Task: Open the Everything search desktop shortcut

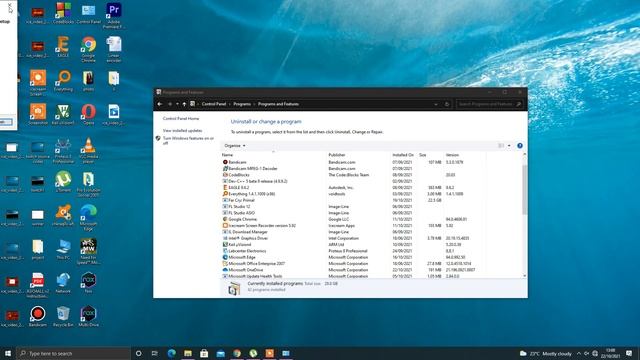Action: click(63, 80)
